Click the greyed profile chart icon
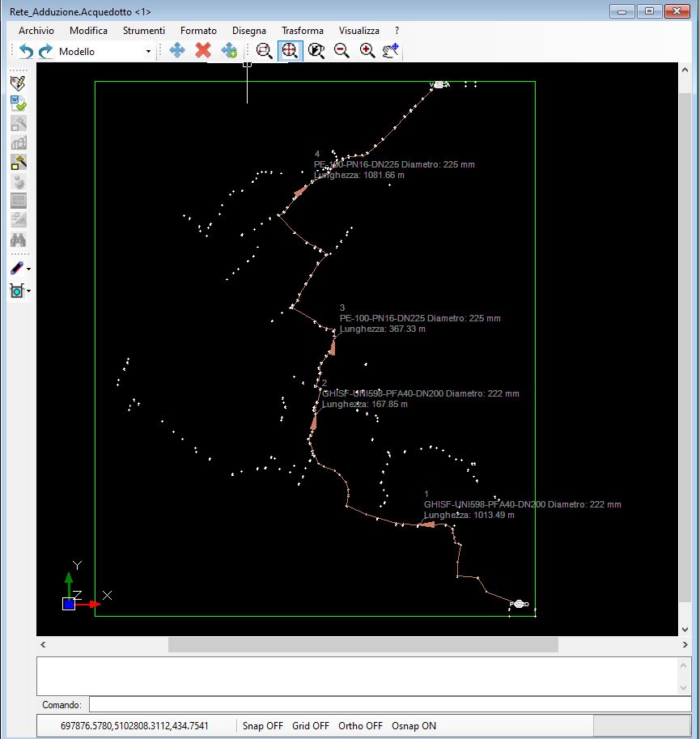The height and width of the screenshot is (739, 700). pos(19,142)
